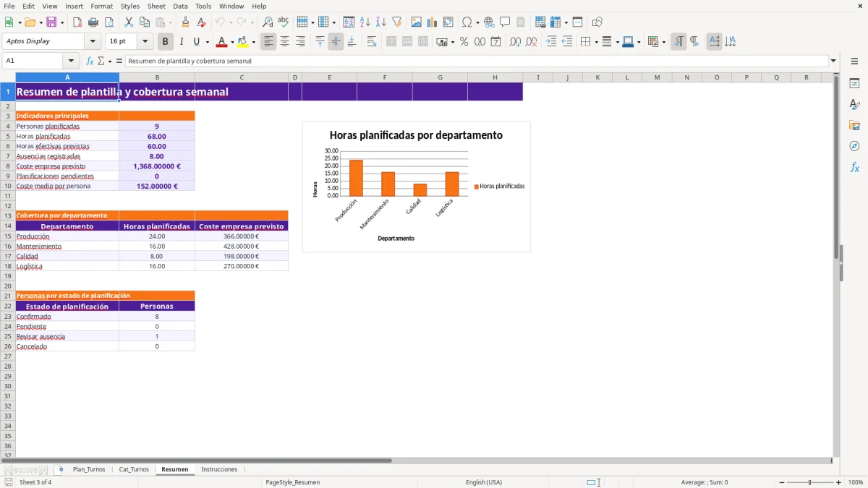
Task: Insert a chart
Action: 433,22
